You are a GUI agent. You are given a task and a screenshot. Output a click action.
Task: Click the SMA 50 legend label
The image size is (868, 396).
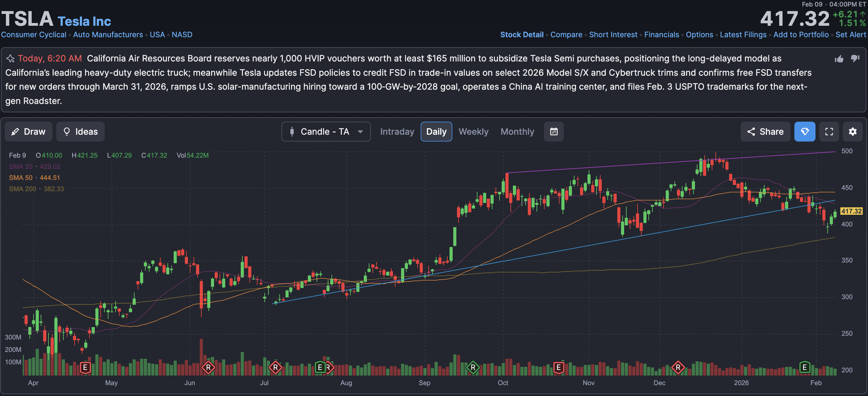[x=21, y=178]
